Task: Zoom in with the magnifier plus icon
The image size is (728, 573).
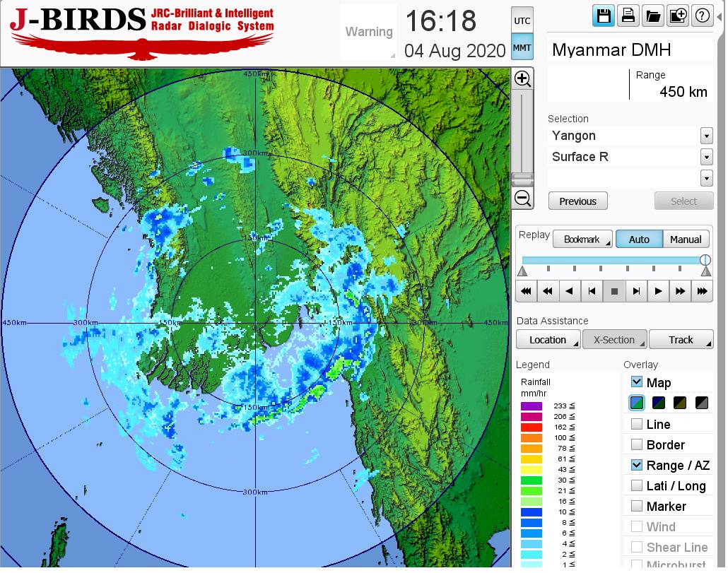Action: pos(522,78)
